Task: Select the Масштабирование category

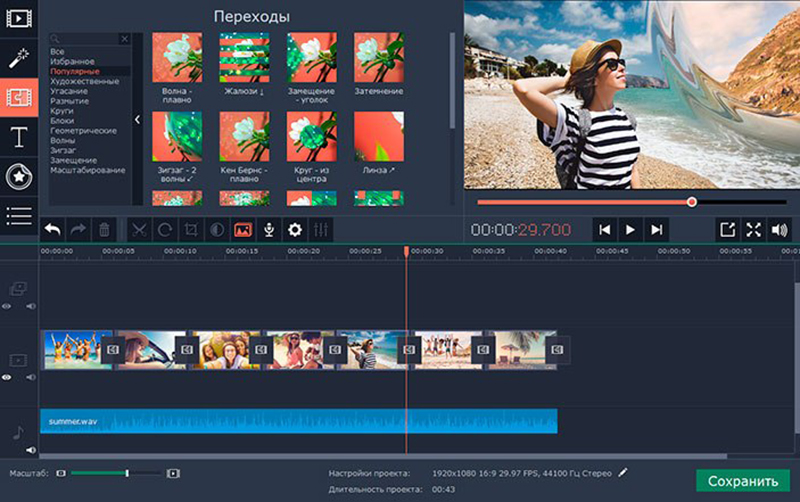Action: pos(87,170)
